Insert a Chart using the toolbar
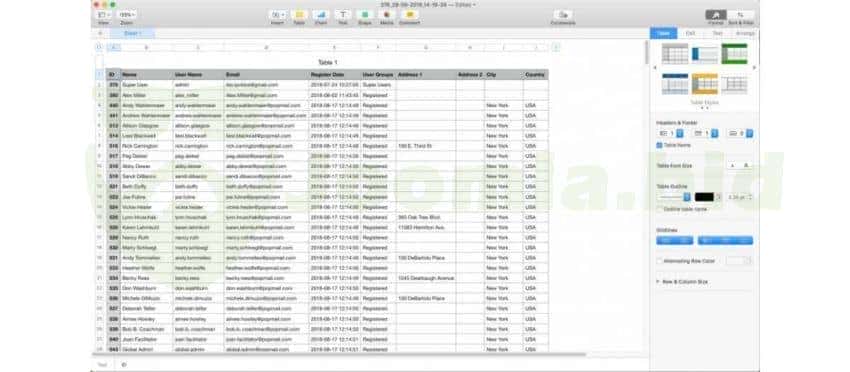850x372 pixels. 320,15
